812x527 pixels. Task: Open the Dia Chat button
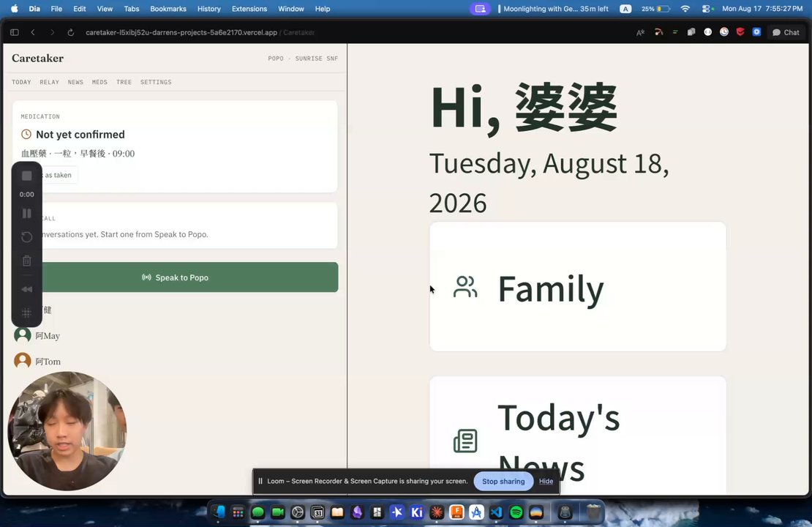pos(786,32)
